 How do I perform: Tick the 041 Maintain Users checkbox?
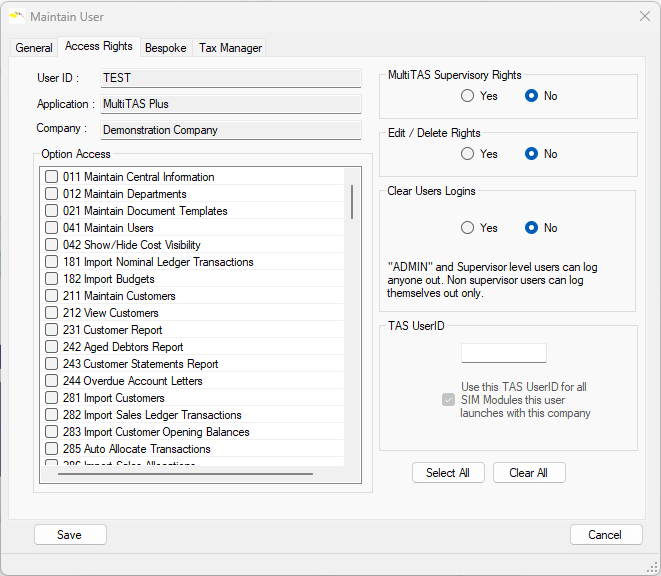[x=51, y=228]
